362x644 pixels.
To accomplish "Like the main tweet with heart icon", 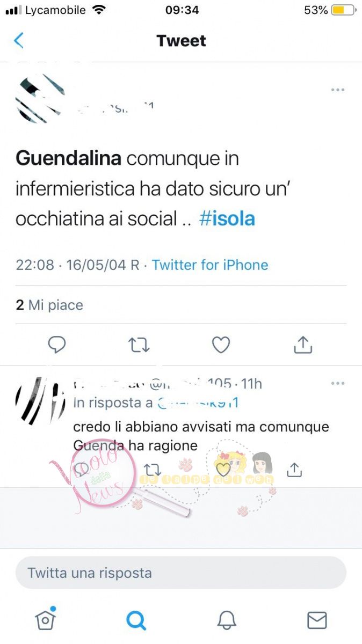I will pos(221,345).
